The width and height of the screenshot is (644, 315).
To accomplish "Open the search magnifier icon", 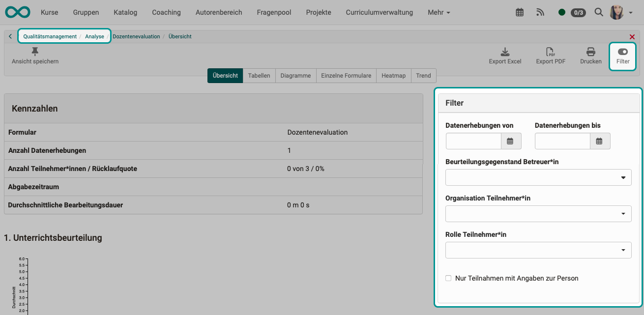I will [x=599, y=12].
